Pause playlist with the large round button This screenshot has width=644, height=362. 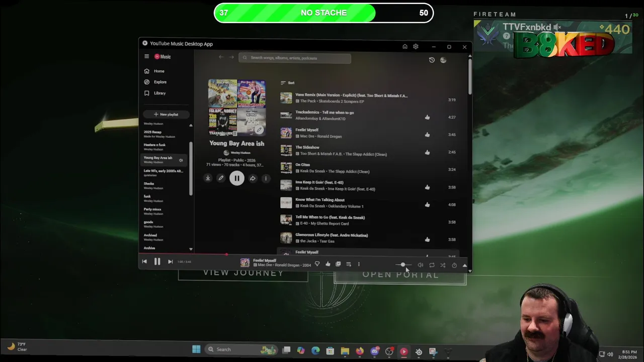[x=236, y=178]
